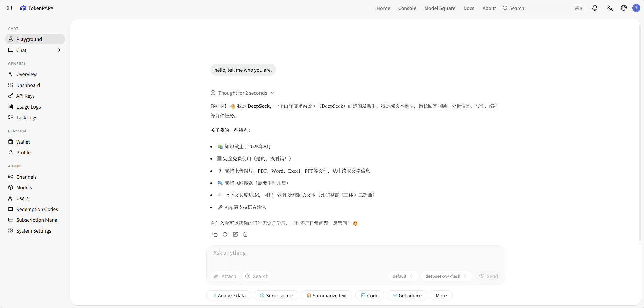Open Users admin page

(35, 198)
